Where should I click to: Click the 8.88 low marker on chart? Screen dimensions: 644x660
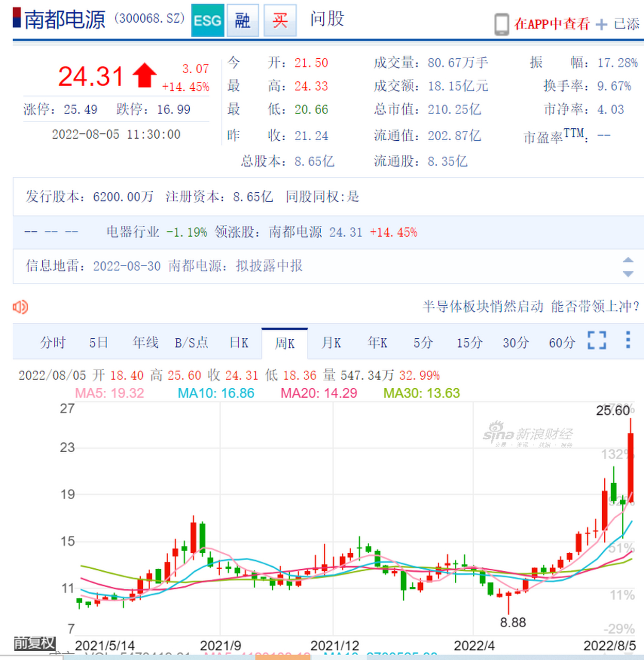click(513, 622)
